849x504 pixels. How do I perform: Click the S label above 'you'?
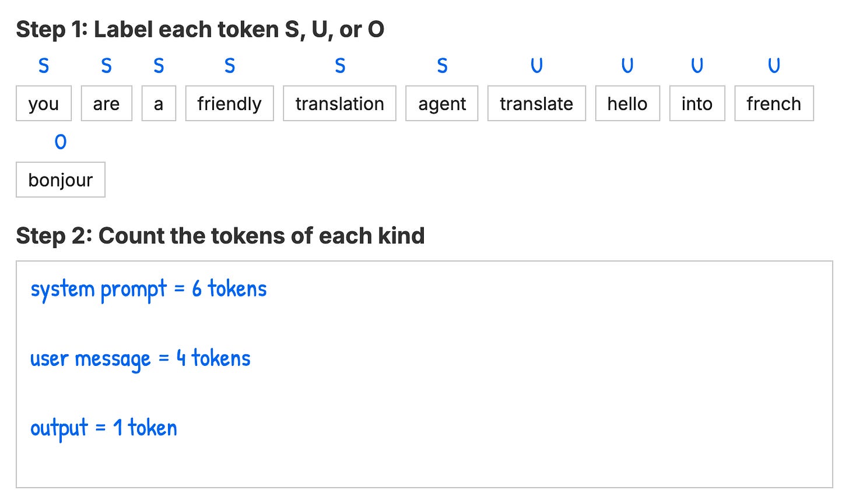click(44, 66)
